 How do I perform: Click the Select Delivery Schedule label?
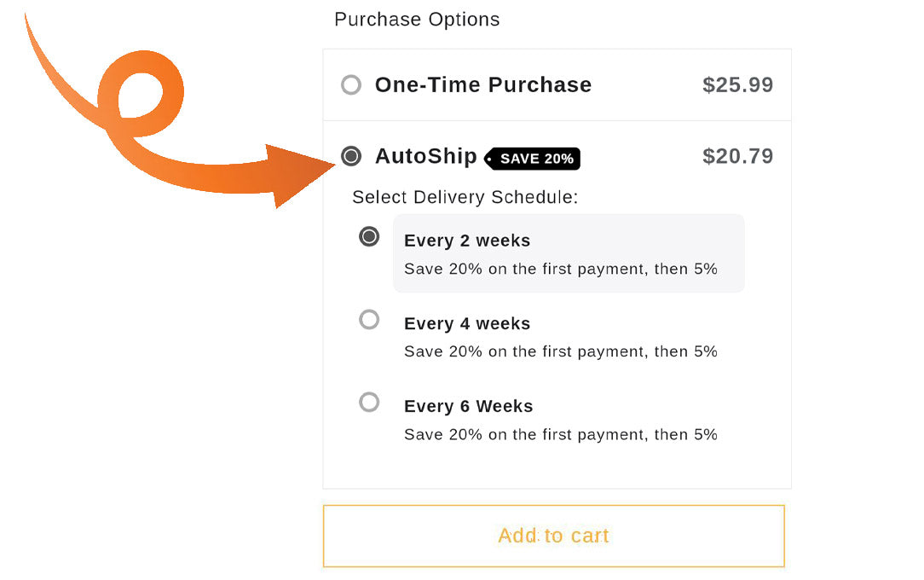point(465,197)
